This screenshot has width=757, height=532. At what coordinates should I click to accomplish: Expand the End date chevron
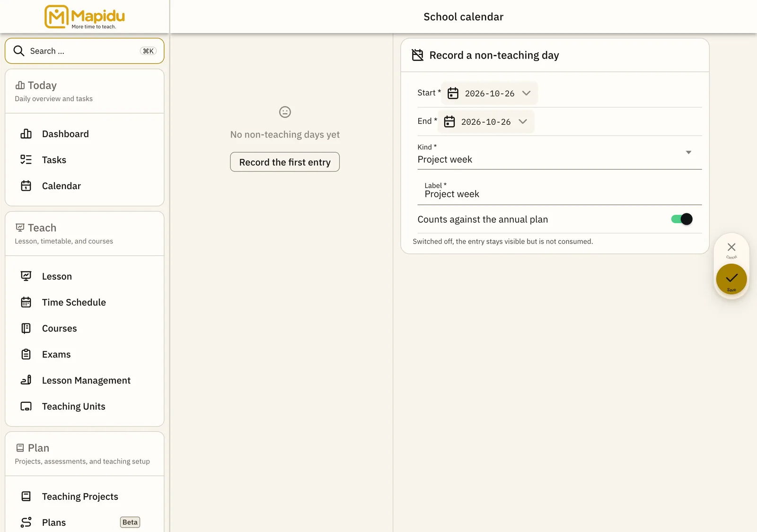point(522,122)
